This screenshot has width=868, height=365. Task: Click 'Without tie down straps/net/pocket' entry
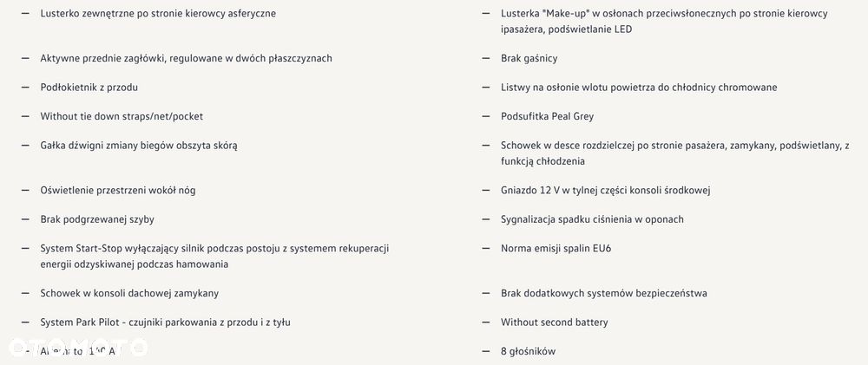[x=122, y=117]
